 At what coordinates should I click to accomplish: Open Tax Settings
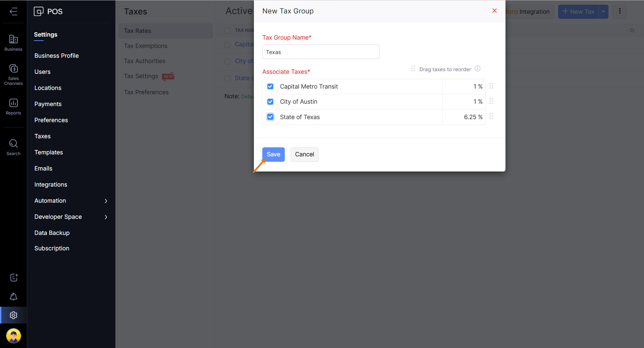click(141, 76)
